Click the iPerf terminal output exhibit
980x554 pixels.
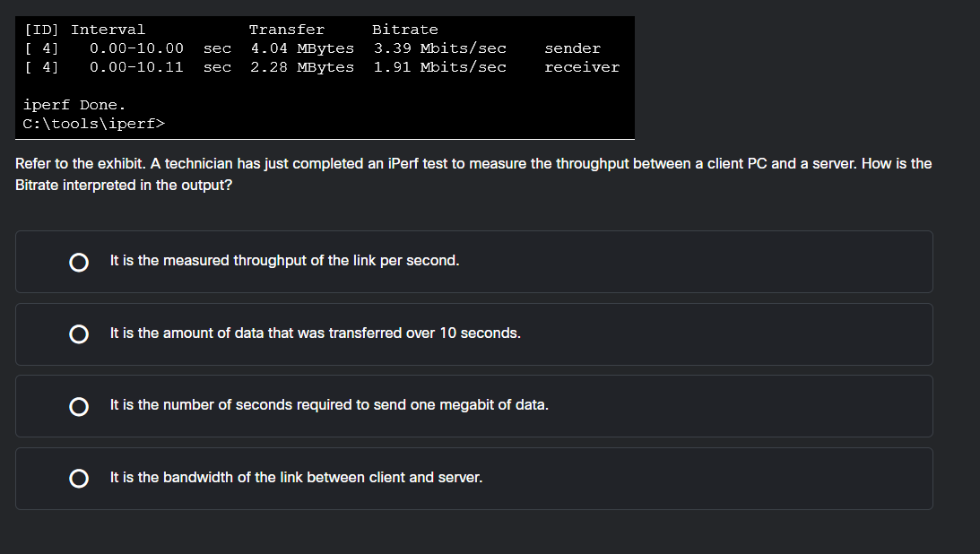pos(325,76)
